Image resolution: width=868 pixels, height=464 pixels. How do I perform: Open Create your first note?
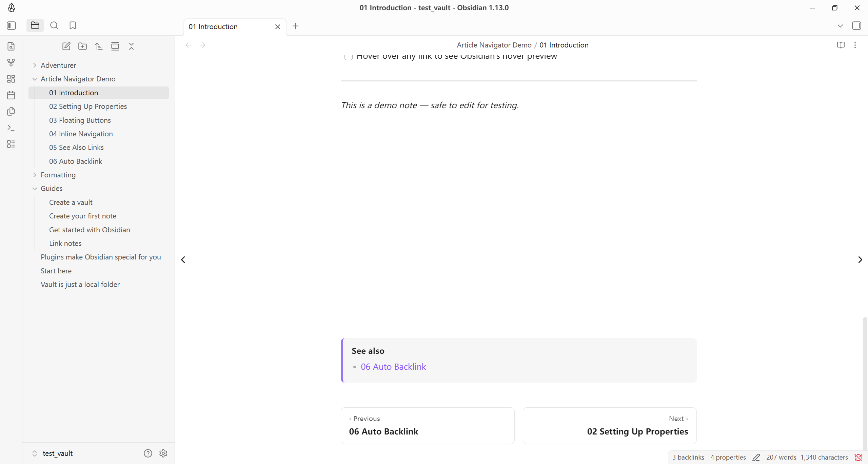[99, 216]
